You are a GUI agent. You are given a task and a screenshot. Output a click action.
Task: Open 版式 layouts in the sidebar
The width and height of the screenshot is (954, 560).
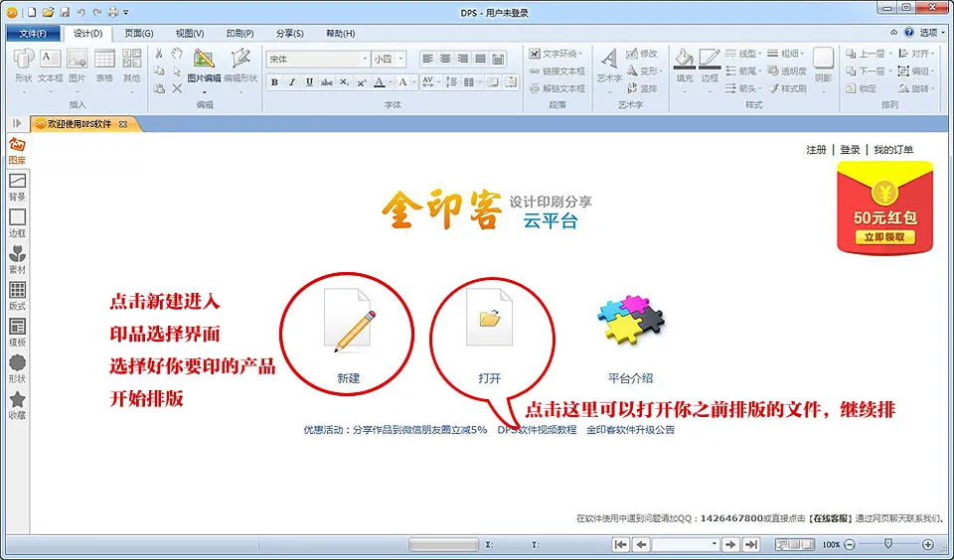(17, 297)
